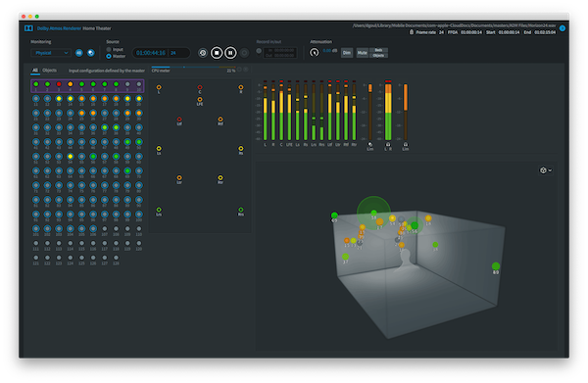Image resolution: width=588 pixels, height=383 pixels.
Task: Click the blue circular button right of the file path
Action: [x=563, y=28]
